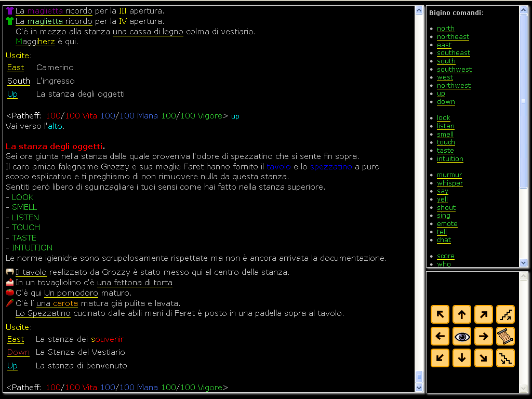This screenshot has height=399, width=532.
Task: Click the southwest arrow on the compass pad
Action: [x=440, y=358]
